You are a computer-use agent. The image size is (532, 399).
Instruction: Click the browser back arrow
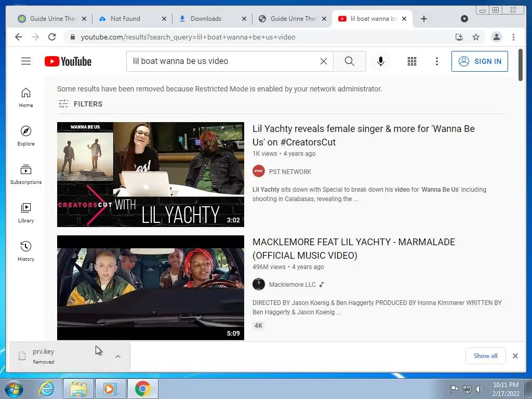pos(19,37)
